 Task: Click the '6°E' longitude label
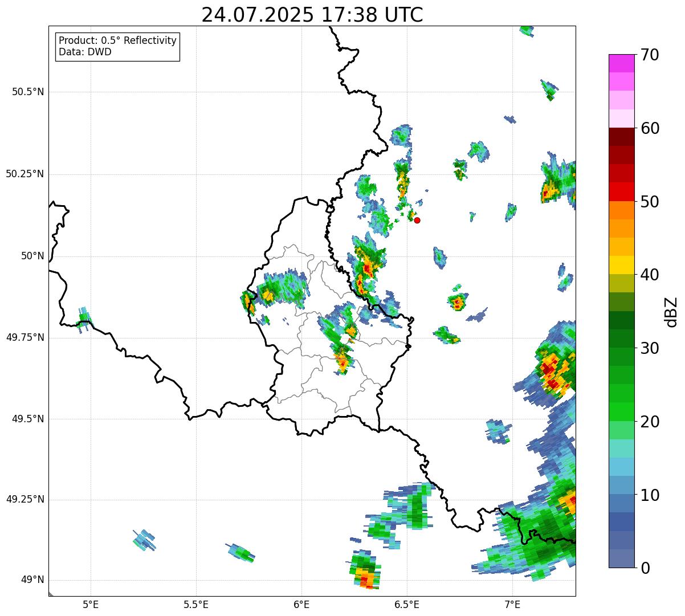coord(301,604)
